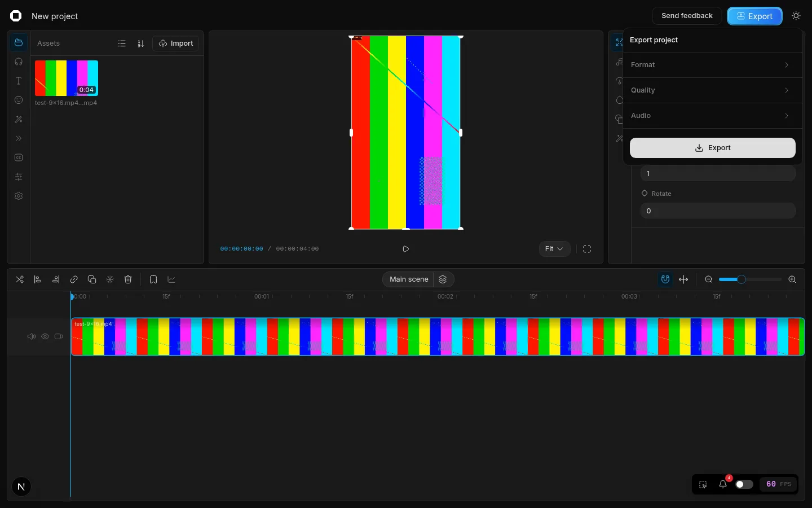Viewport: 812px width, 508px height.
Task: Click the link clips icon in timeline toolbar
Action: (x=74, y=279)
